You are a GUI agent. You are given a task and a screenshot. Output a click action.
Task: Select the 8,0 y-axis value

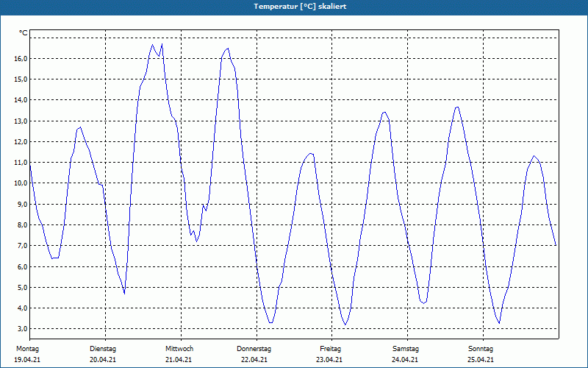(22, 225)
